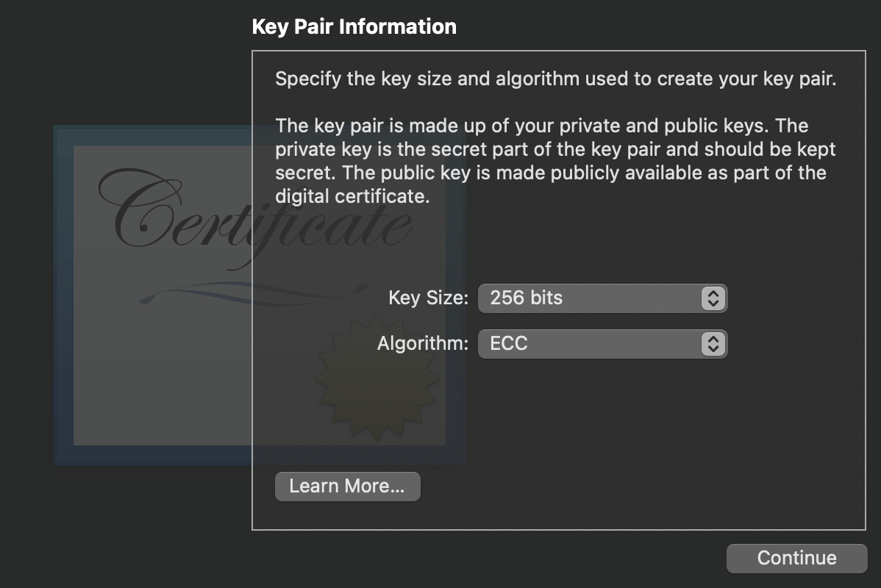
Task: Click the Key Pair Information title
Action: pos(354,26)
